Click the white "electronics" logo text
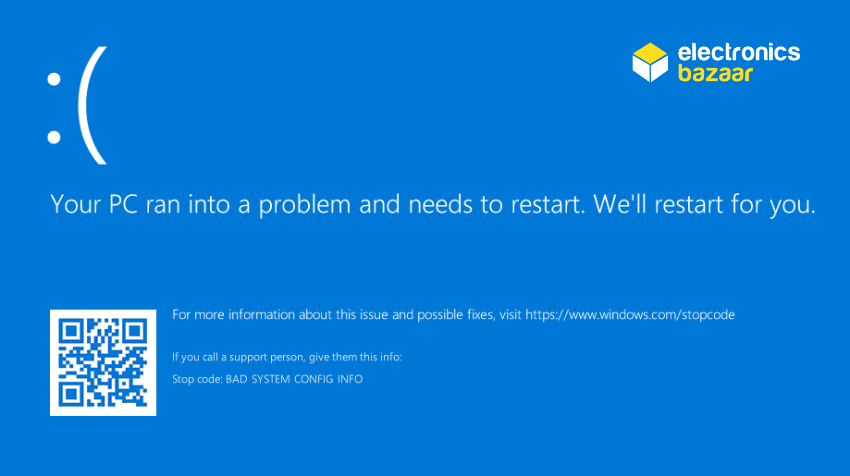850x476 pixels. click(x=738, y=51)
